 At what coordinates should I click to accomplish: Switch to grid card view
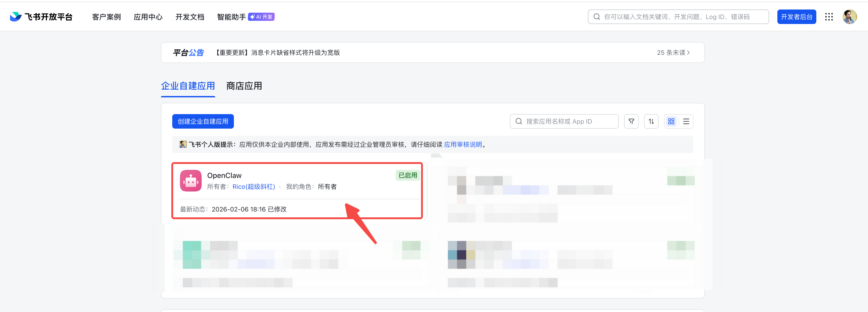point(671,121)
